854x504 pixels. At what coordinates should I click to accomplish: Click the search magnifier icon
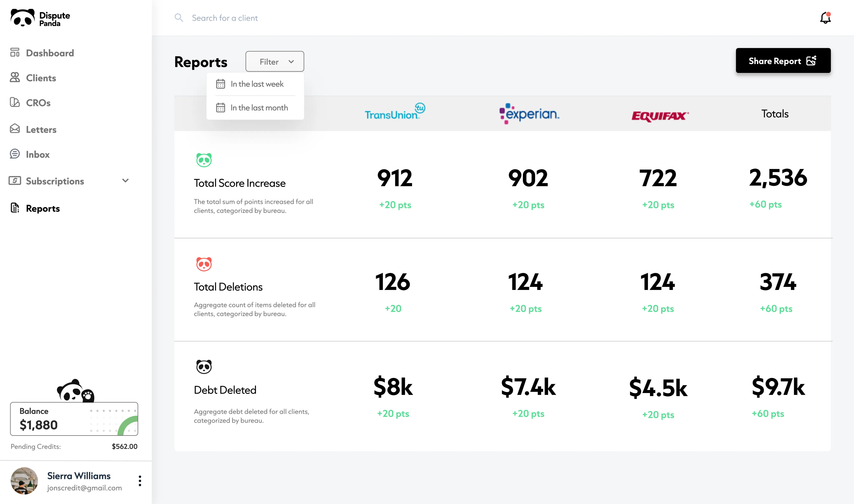tap(179, 18)
